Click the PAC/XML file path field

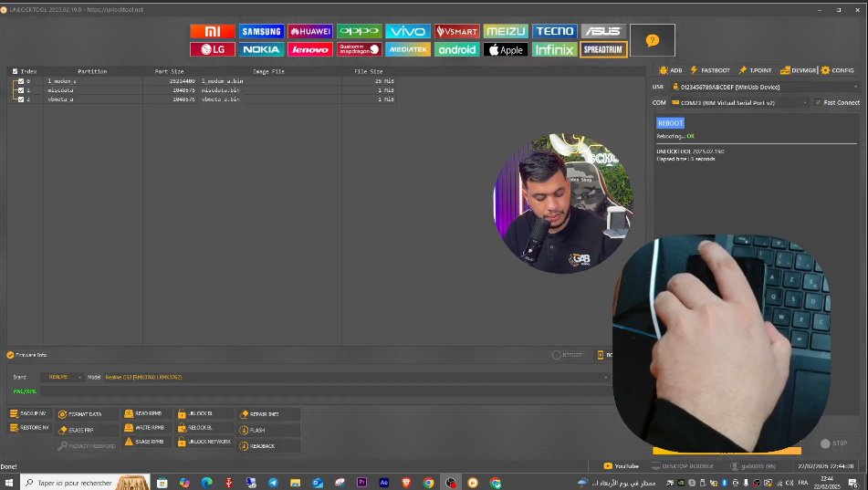tap(326, 391)
